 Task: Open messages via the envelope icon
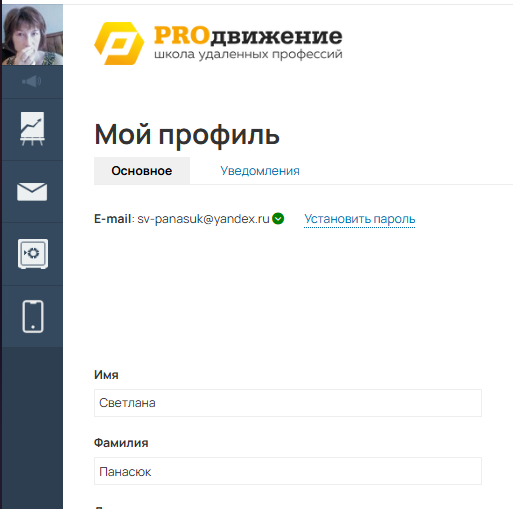point(32,192)
